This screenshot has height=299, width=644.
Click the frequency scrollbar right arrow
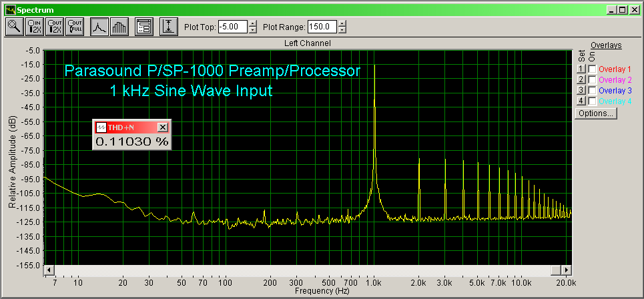coord(567,270)
